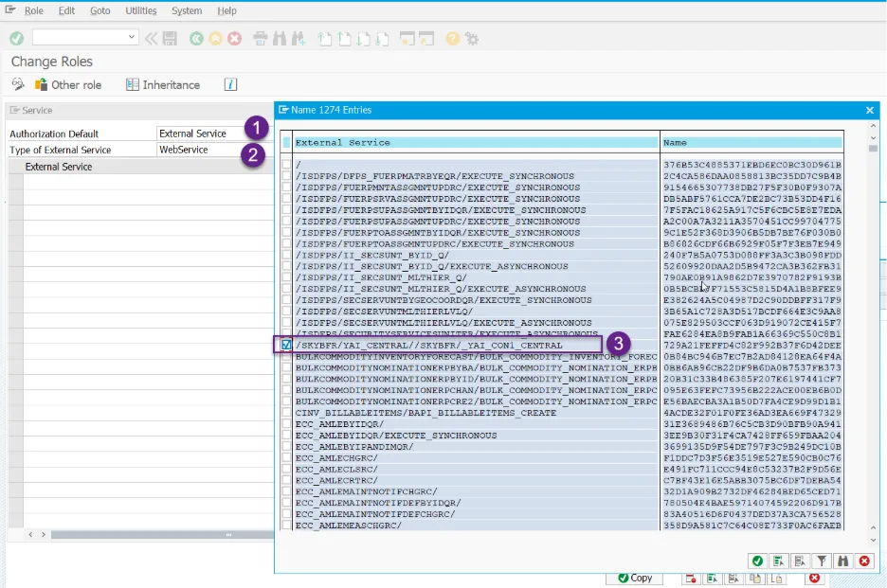Open the Goto menu
This screenshot has width=887, height=588.
pyautogui.click(x=100, y=10)
